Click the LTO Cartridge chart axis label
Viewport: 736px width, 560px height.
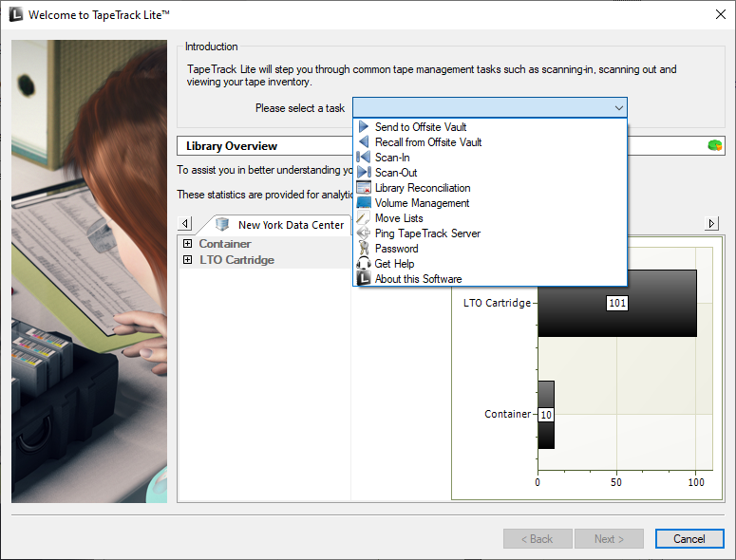(x=497, y=303)
